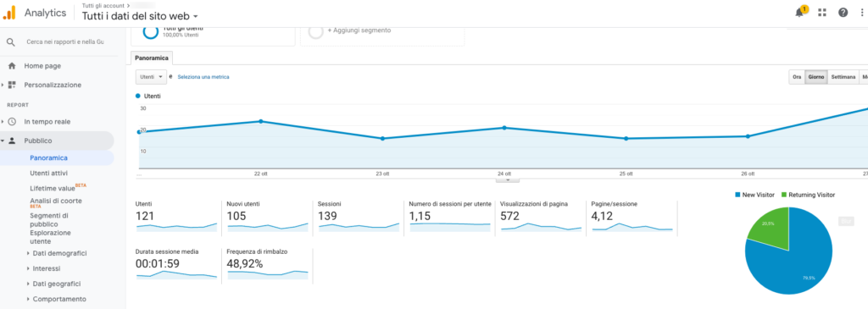This screenshot has height=309, width=868.
Task: Open the three-dot more options menu
Action: [x=863, y=13]
